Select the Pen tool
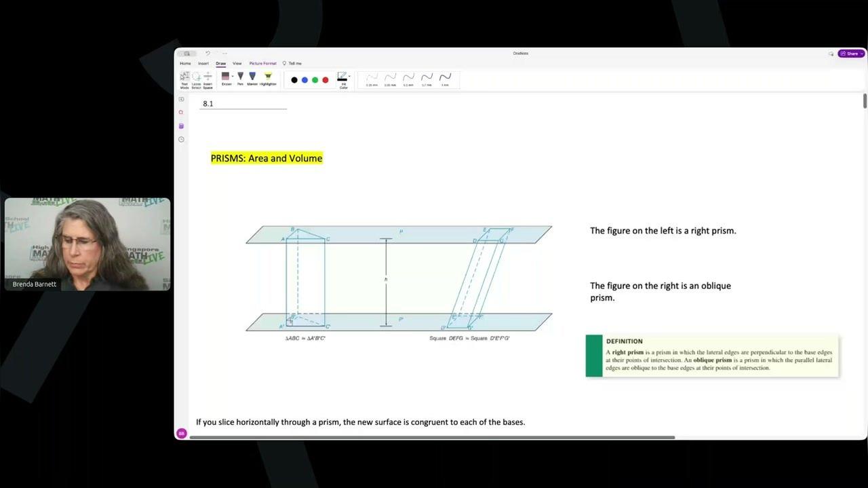Screen dimensions: 868x488 pos(240,79)
